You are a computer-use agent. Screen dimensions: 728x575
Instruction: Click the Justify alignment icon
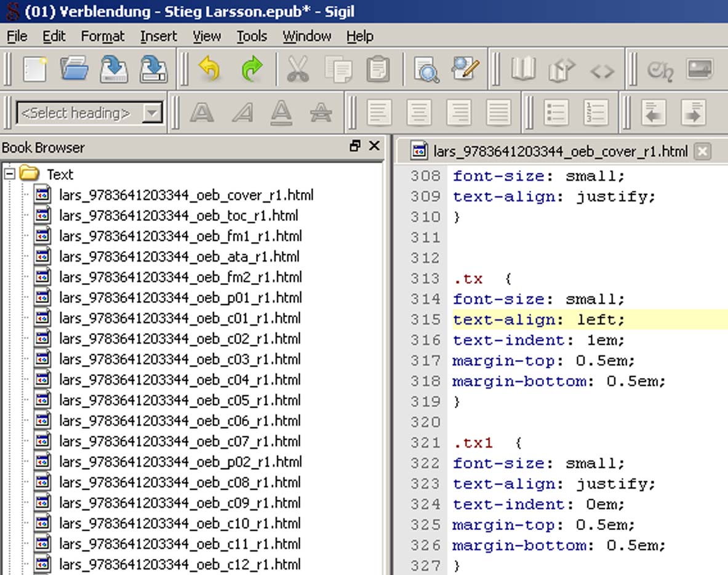click(498, 113)
